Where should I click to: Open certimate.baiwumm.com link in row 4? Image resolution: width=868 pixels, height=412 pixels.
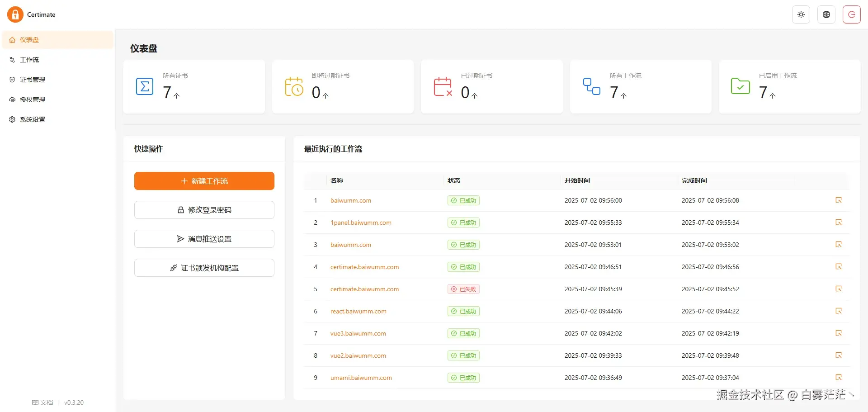[x=364, y=267]
